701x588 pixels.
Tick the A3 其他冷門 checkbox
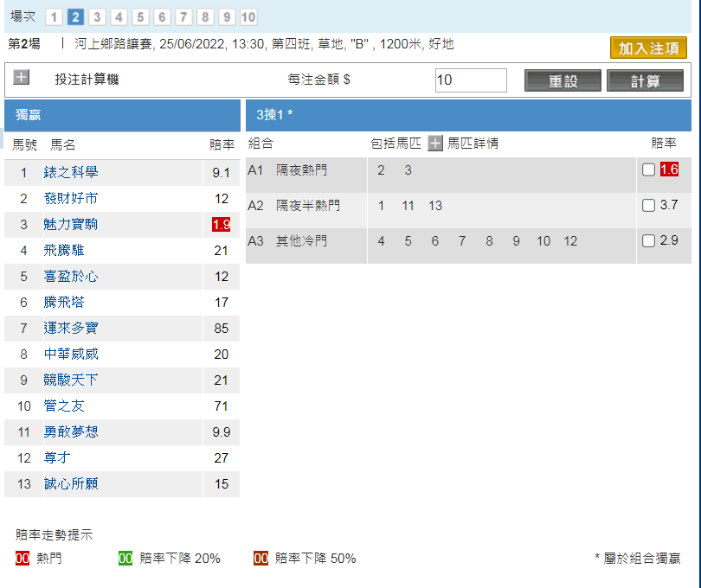pyautogui.click(x=648, y=240)
